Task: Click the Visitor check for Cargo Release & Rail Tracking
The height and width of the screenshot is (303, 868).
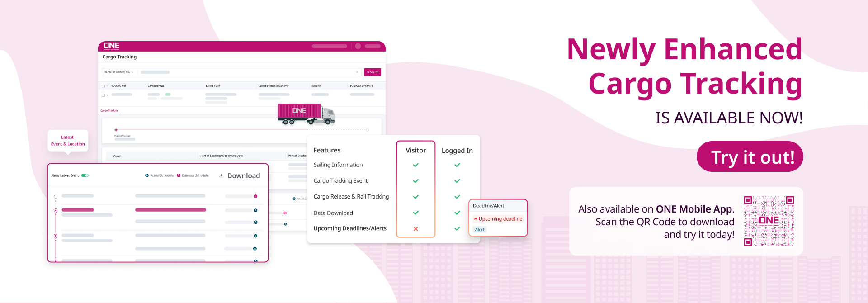Action: (415, 197)
